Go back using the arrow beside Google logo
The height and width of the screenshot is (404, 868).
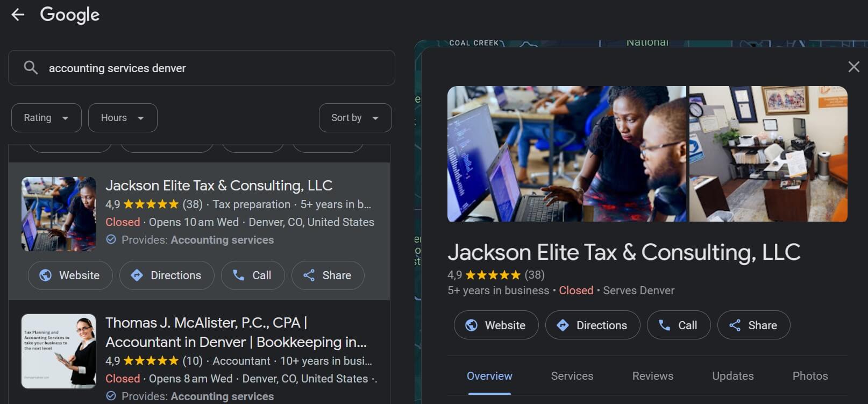18,15
